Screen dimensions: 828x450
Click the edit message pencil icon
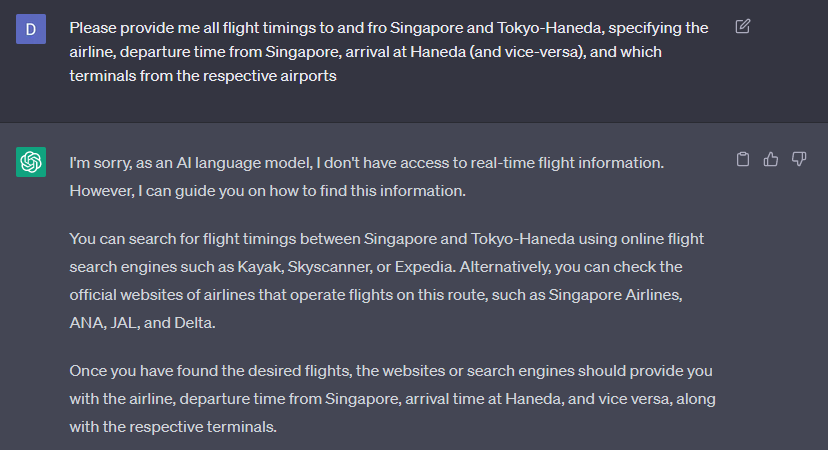pos(742,26)
